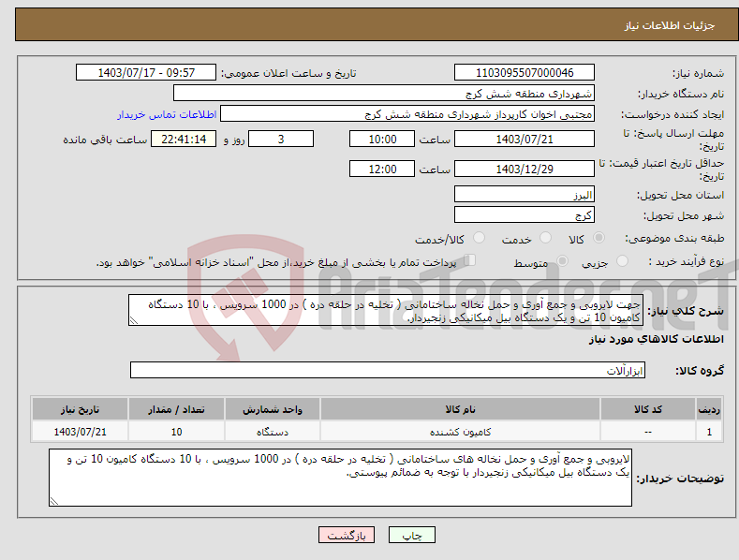Image resolution: width=739 pixels, height=560 pixels.
Task: Click the remaining days field showing 3
Action: (x=281, y=139)
